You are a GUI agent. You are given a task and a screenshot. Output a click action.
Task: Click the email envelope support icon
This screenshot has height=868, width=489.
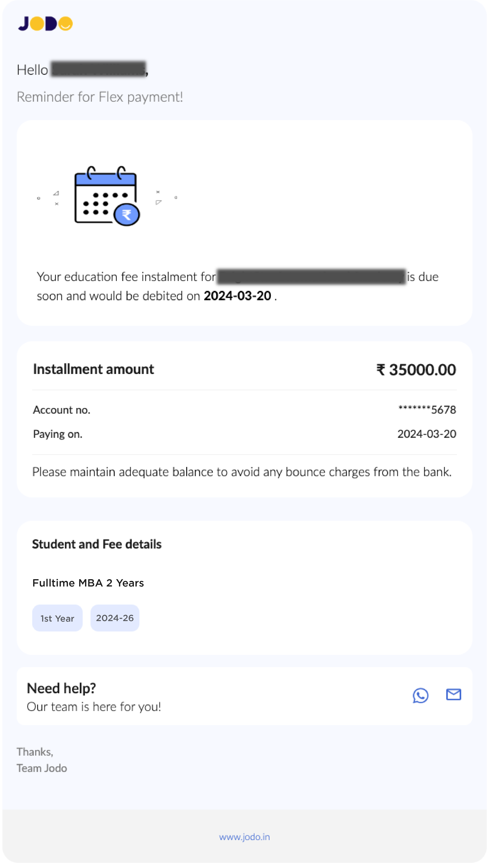pos(454,695)
